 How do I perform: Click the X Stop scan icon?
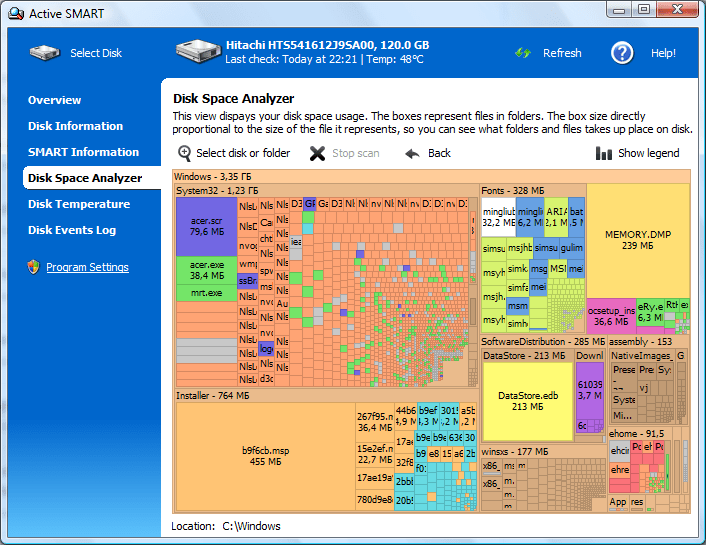tap(317, 154)
